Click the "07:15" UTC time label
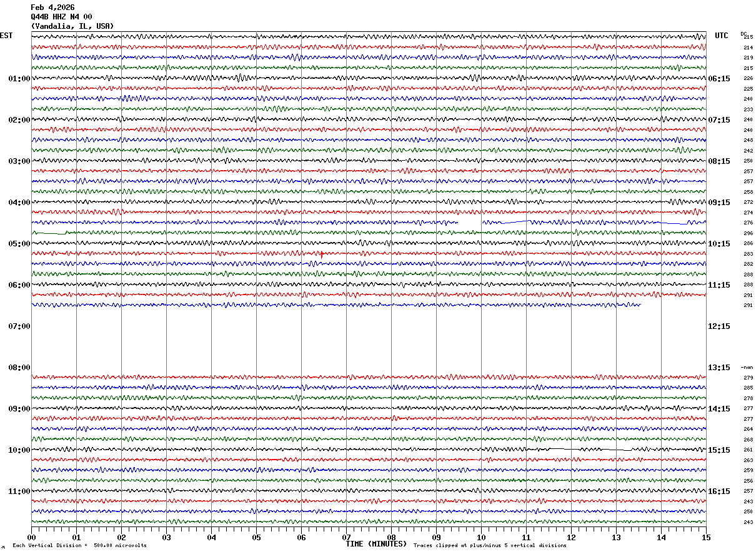The height and width of the screenshot is (554, 756). click(x=719, y=120)
